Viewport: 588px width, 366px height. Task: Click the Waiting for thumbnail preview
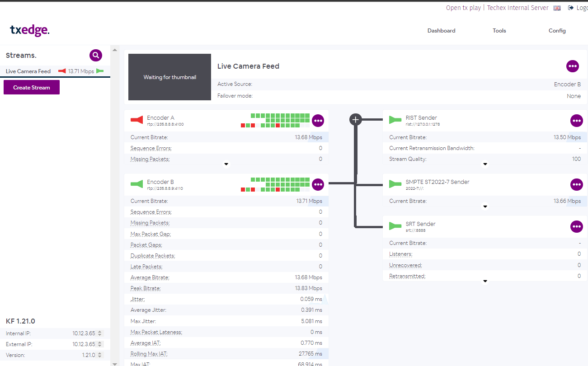pyautogui.click(x=169, y=77)
